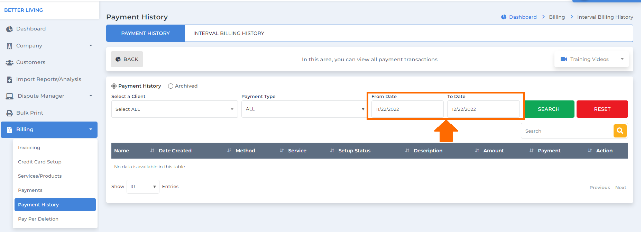Click the Training Videos camera icon
This screenshot has width=644, height=232.
point(564,59)
